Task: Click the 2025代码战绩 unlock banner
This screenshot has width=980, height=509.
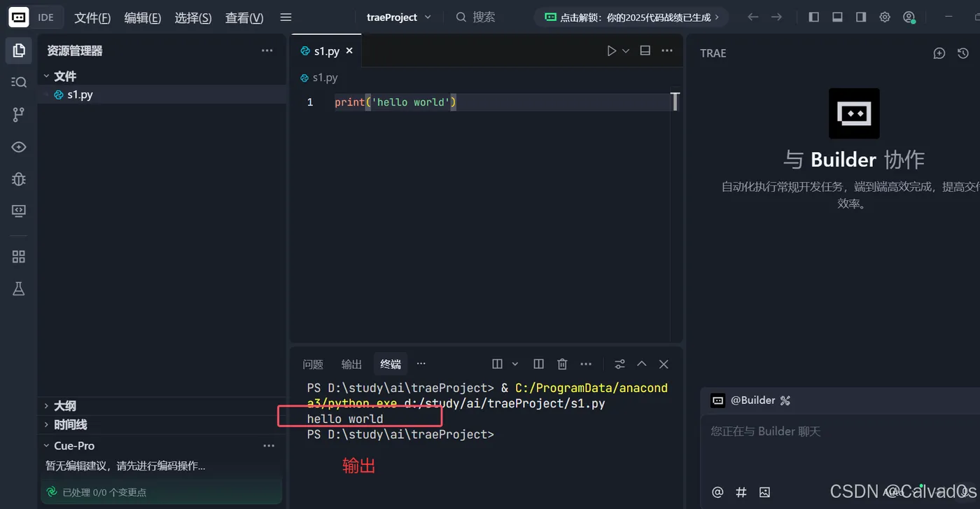Action: click(631, 18)
